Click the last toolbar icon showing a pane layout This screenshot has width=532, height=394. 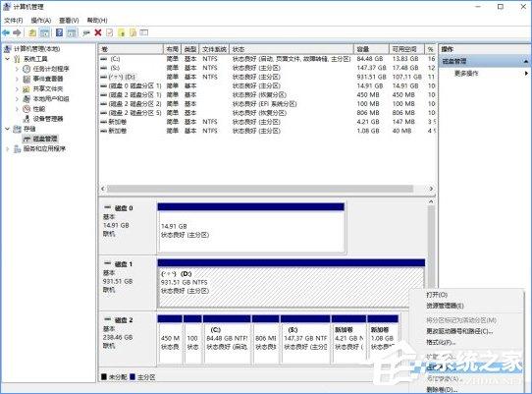pos(144,32)
